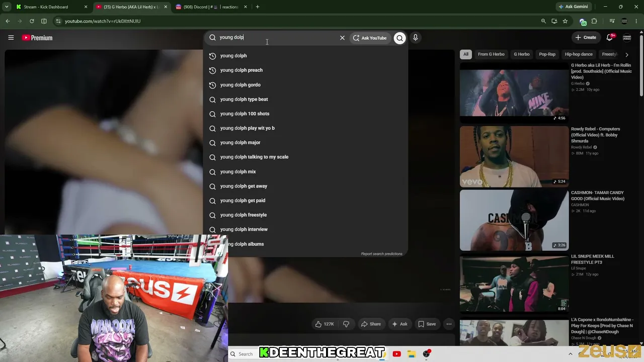Screen dimensions: 644x362
Task: Select the Hip-hop dance filter chip
Action: pyautogui.click(x=579, y=54)
